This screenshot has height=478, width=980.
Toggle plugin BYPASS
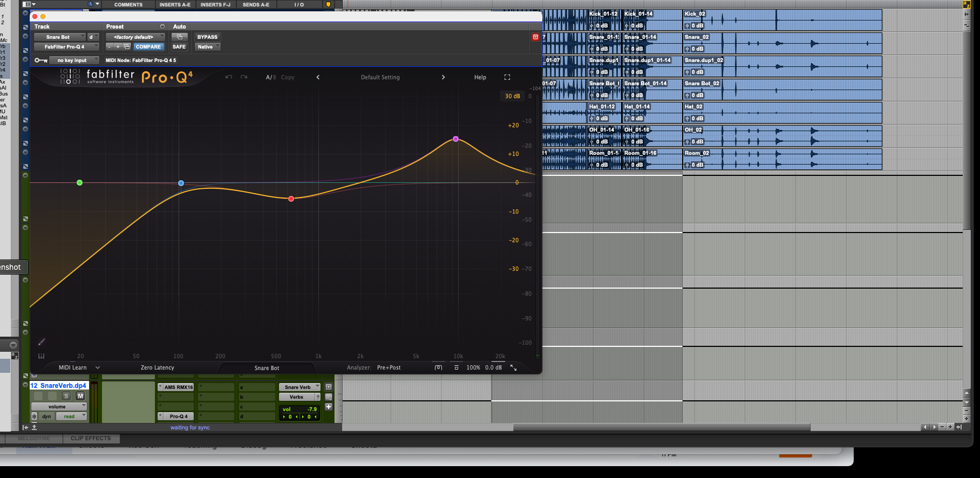pos(207,37)
